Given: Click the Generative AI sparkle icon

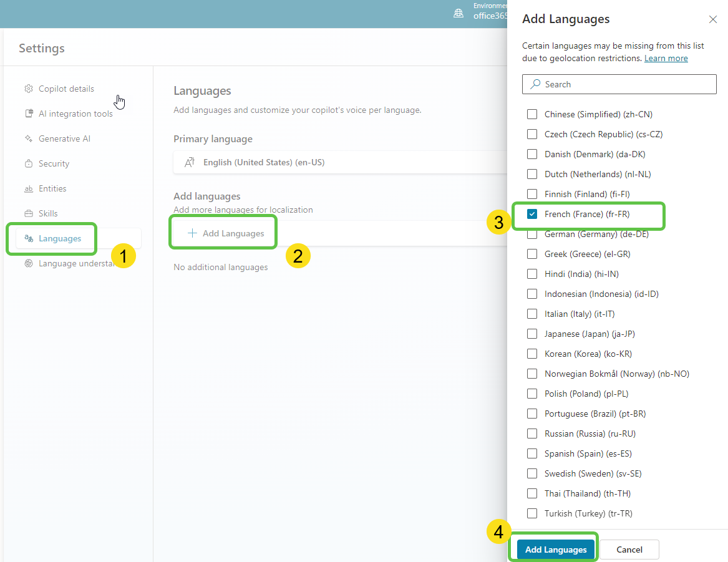Looking at the screenshot, I should 28,138.
